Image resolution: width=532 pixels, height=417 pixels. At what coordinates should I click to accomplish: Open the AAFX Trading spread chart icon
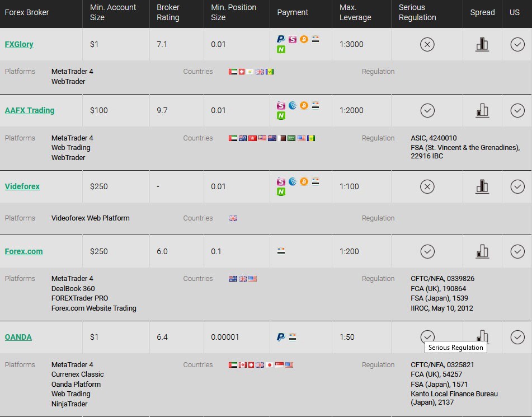point(482,110)
